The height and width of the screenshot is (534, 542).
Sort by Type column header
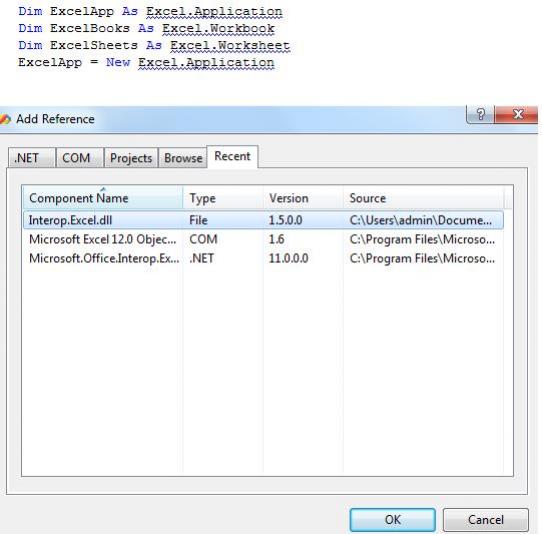pyautogui.click(x=223, y=198)
